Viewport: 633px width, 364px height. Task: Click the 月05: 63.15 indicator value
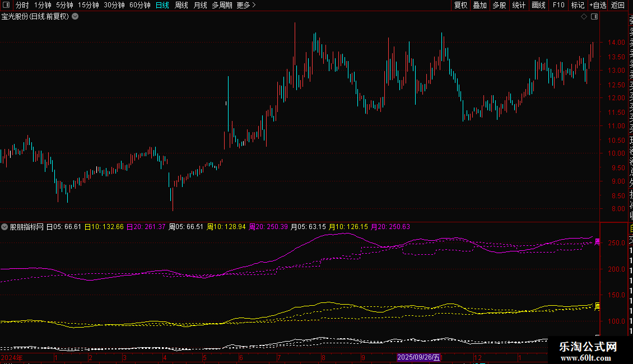308,227
